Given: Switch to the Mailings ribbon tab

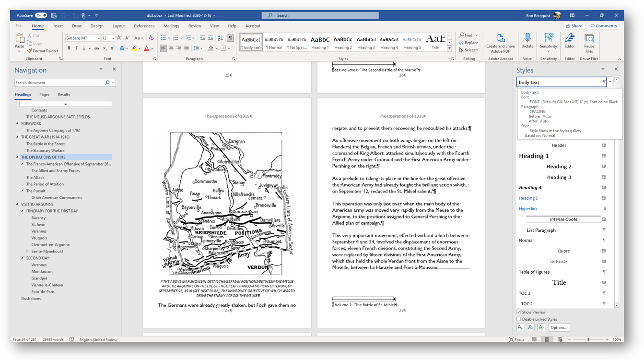Looking at the screenshot, I should pyautogui.click(x=171, y=26).
